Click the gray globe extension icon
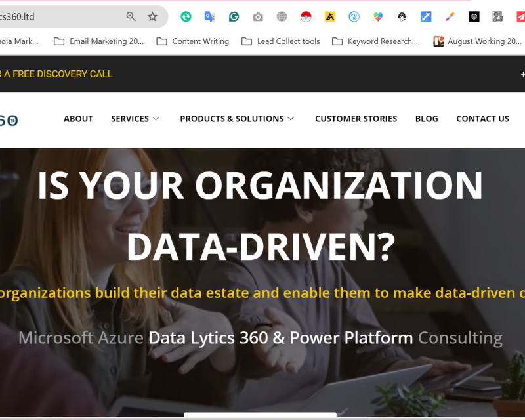The height and width of the screenshot is (420, 525). coord(282,16)
